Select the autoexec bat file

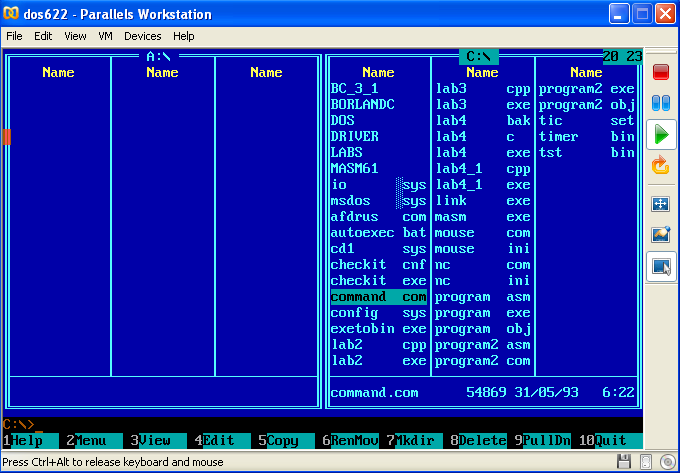pyautogui.click(x=379, y=233)
